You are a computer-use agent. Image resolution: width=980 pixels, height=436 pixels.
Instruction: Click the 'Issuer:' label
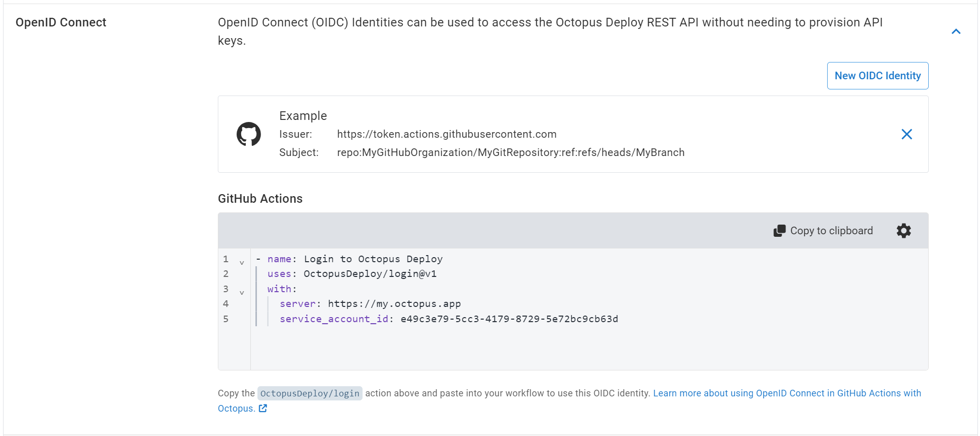(x=296, y=134)
